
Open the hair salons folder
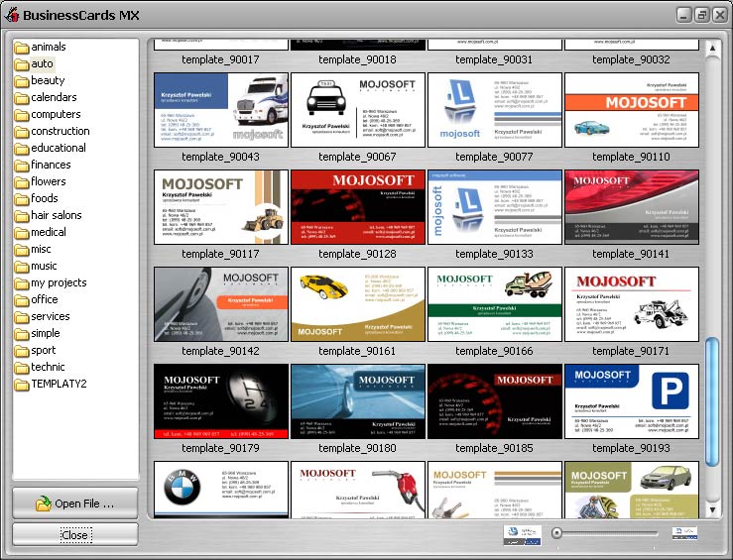click(x=49, y=215)
